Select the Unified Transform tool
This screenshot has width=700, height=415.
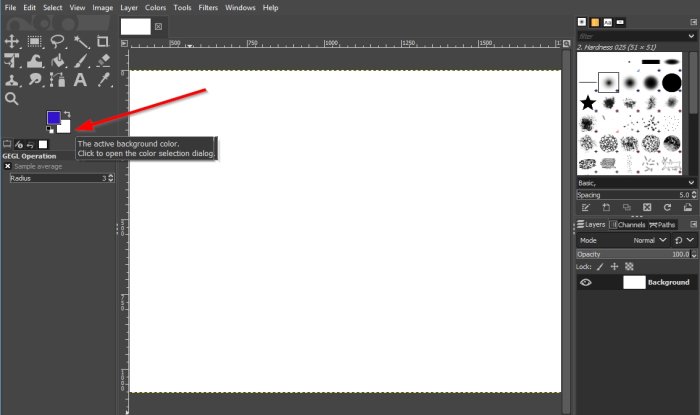pos(12,61)
